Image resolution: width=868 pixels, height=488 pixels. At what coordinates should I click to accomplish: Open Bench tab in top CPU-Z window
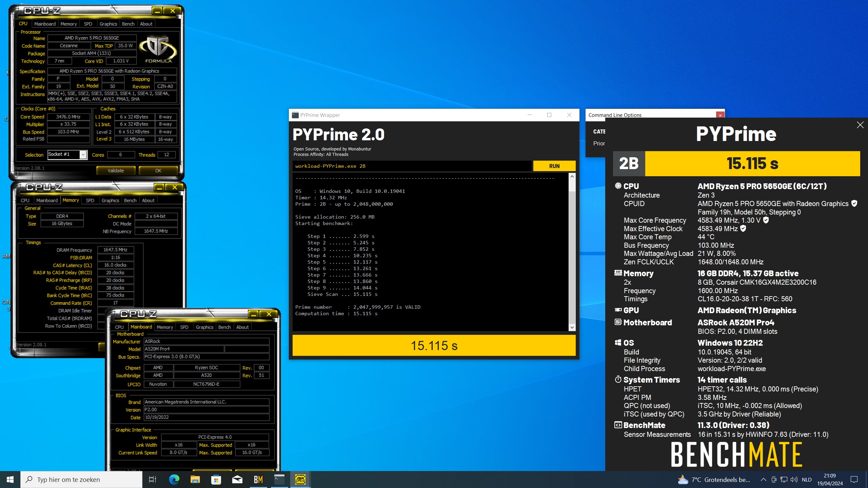click(x=128, y=24)
